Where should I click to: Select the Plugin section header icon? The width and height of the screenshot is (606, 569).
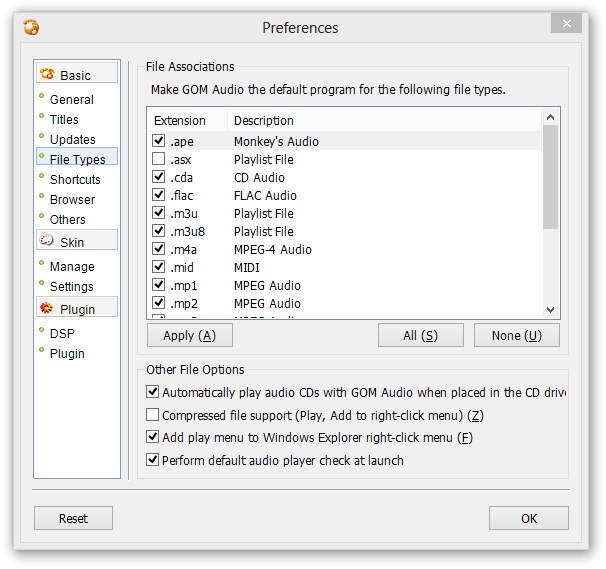tap(47, 308)
